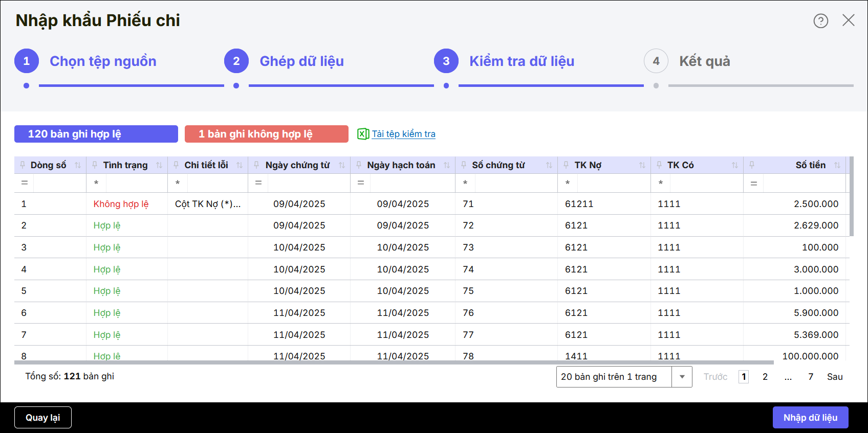The width and height of the screenshot is (868, 433).
Task: Click the Dòng số filter input field
Action: point(60,183)
